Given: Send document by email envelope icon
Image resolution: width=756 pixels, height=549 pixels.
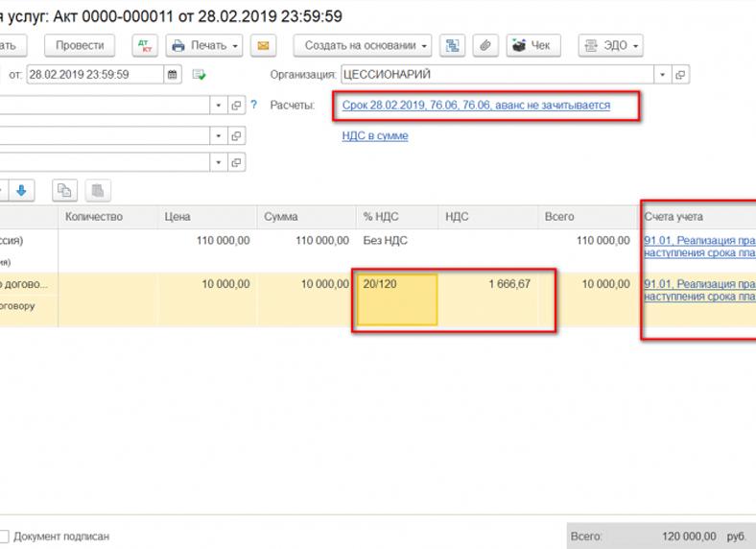Looking at the screenshot, I should (263, 45).
